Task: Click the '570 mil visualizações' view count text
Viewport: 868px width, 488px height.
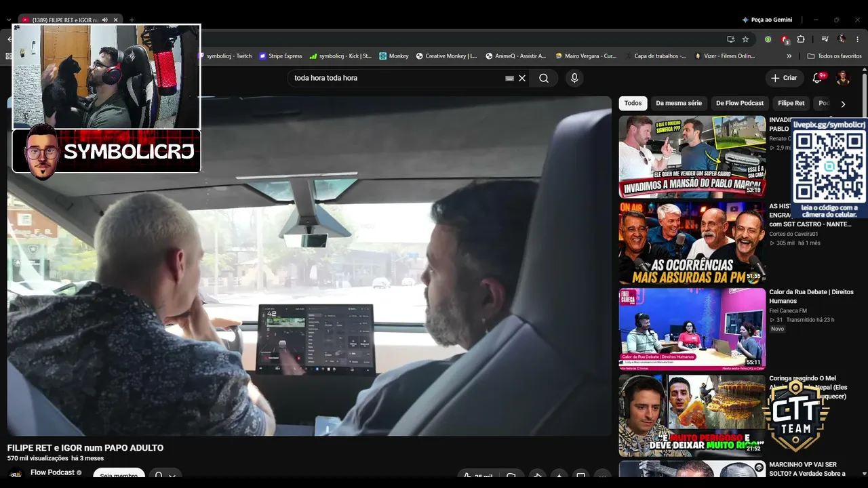Action: [x=38, y=459]
